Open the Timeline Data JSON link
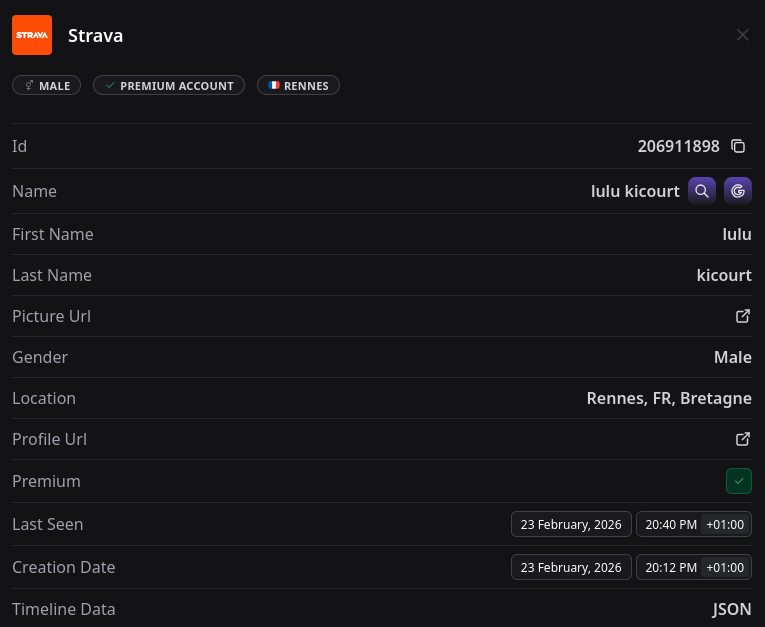This screenshot has height=627, width=765. tap(732, 609)
